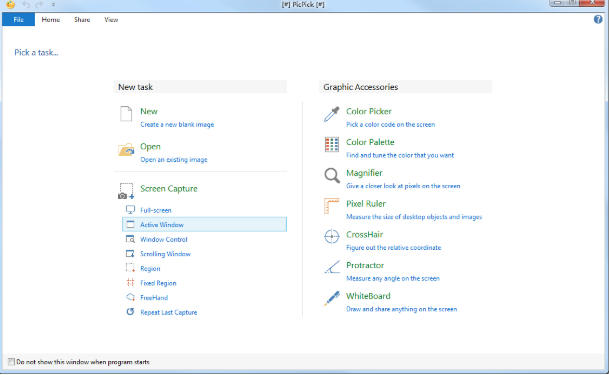Image resolution: width=609 pixels, height=375 pixels.
Task: Click 'Create a new blank image' text
Action: [177, 124]
